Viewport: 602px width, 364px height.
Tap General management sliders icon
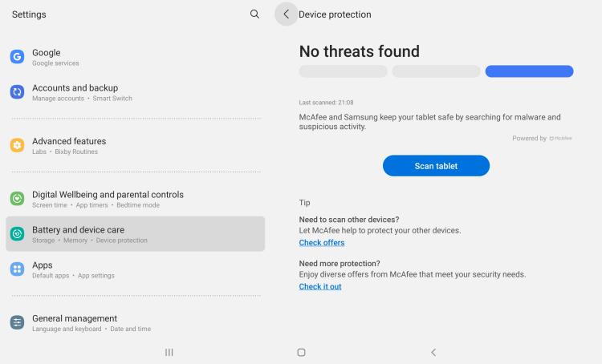pyautogui.click(x=17, y=322)
